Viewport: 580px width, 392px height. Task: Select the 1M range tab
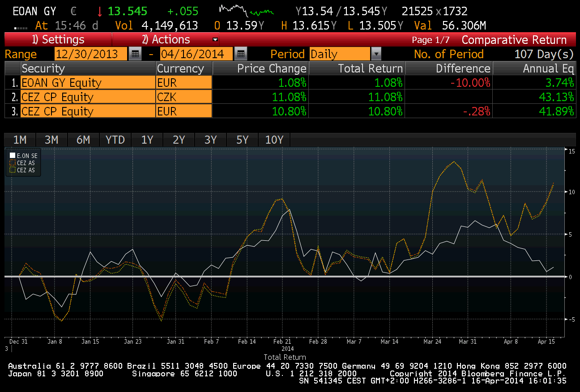click(x=20, y=140)
